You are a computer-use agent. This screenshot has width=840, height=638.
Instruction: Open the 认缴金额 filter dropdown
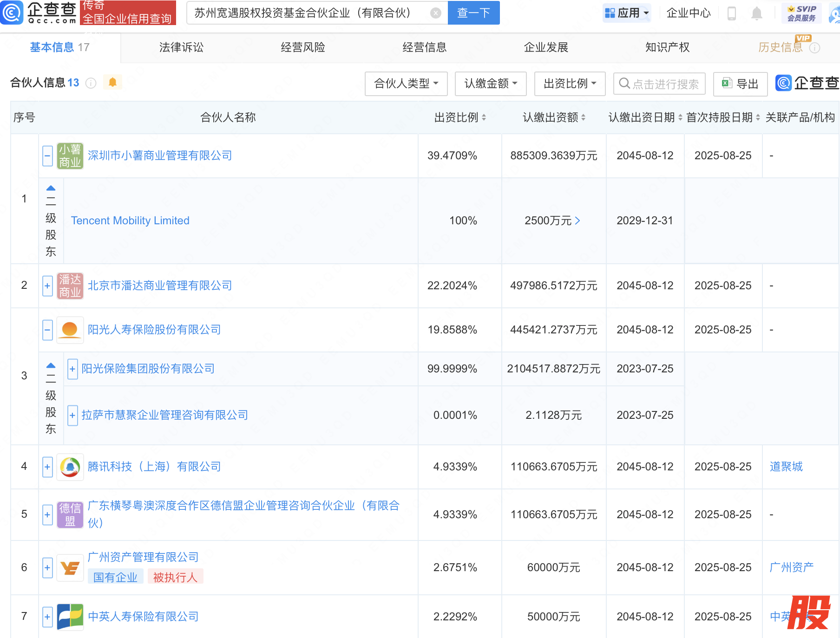click(490, 84)
